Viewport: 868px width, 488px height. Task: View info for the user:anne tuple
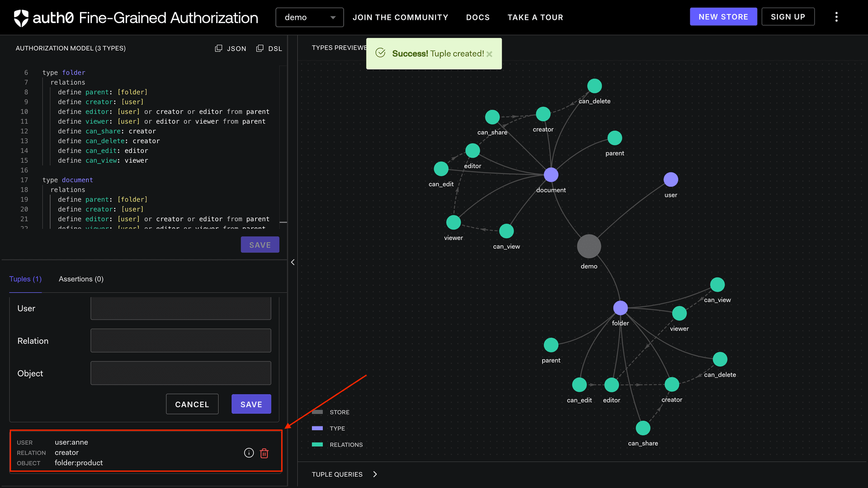249,453
